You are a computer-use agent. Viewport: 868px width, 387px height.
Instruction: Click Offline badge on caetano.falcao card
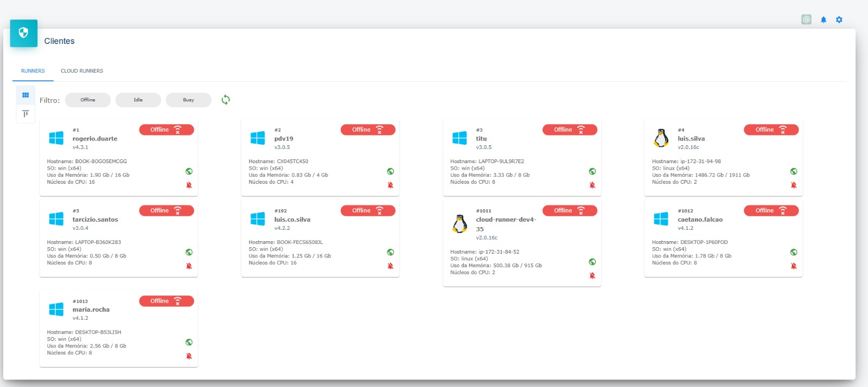click(771, 210)
